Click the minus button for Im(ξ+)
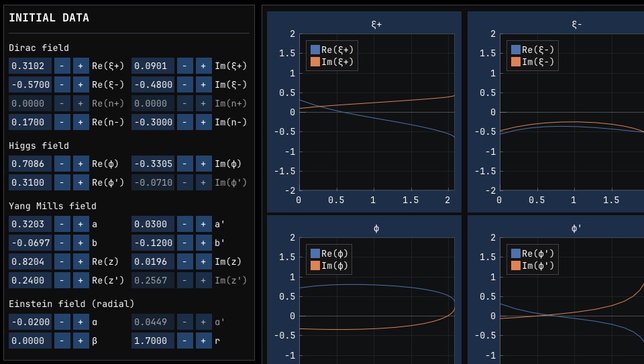Viewport: 644px width, 364px height. pos(185,66)
